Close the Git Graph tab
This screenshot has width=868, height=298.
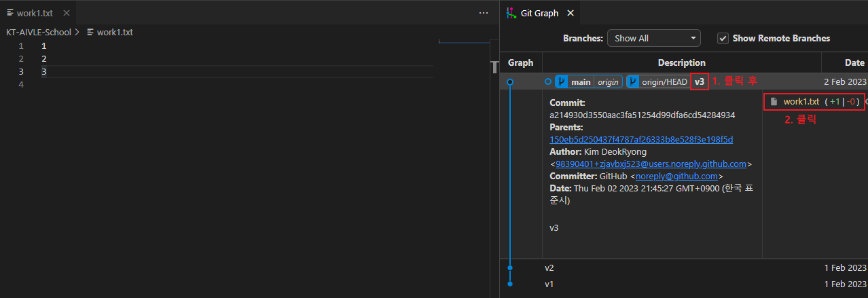point(571,13)
